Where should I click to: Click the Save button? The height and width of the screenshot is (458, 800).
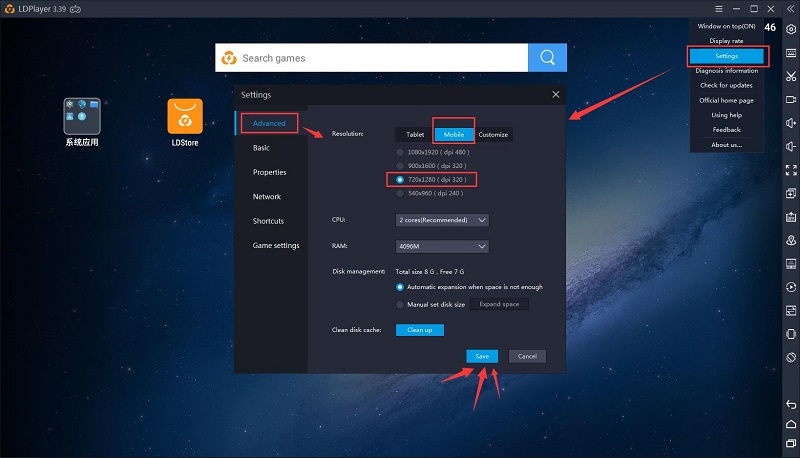point(482,357)
